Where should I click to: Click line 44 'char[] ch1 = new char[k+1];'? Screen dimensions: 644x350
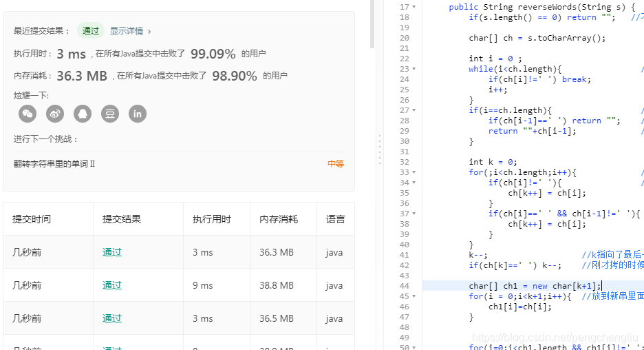tap(535, 286)
